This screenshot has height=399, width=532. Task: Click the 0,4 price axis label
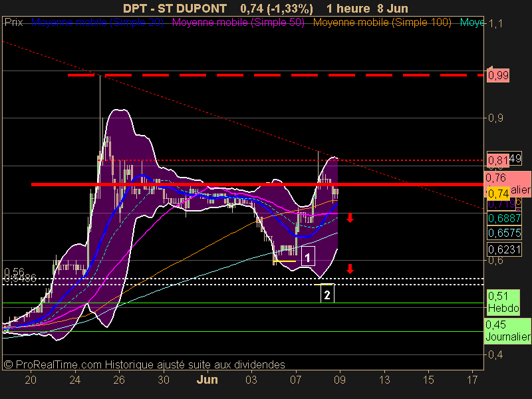click(x=495, y=355)
